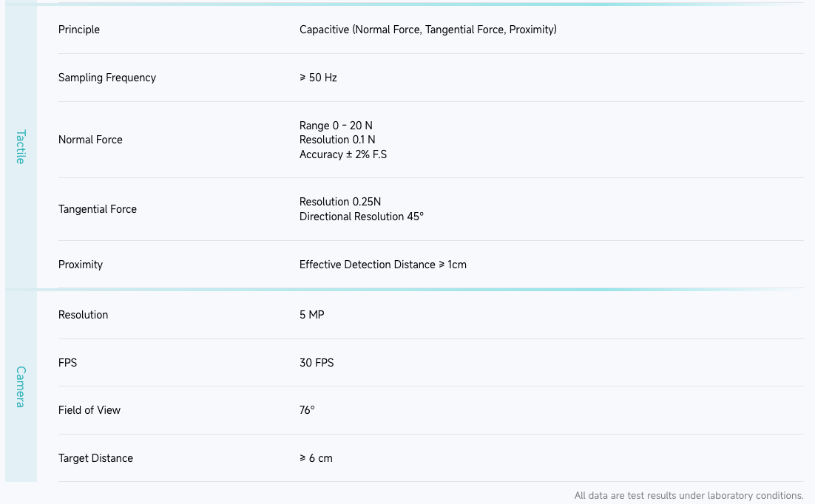Click the laboratory conditions footnote text
This screenshot has width=815, height=504.
(689, 495)
